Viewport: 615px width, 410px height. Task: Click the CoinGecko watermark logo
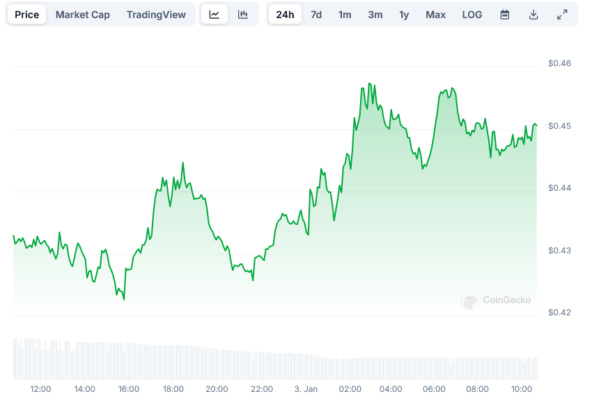[x=497, y=300]
